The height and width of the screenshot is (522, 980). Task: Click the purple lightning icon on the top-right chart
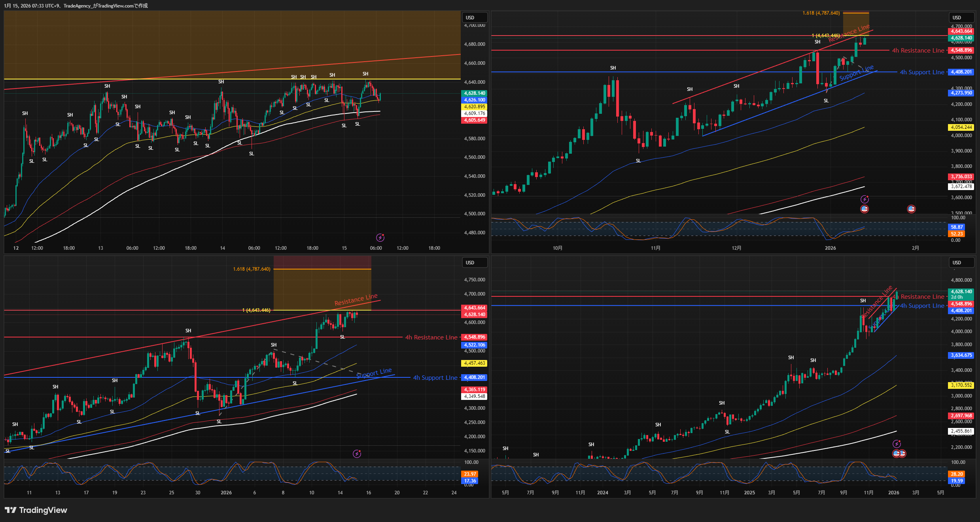pyautogui.click(x=865, y=199)
